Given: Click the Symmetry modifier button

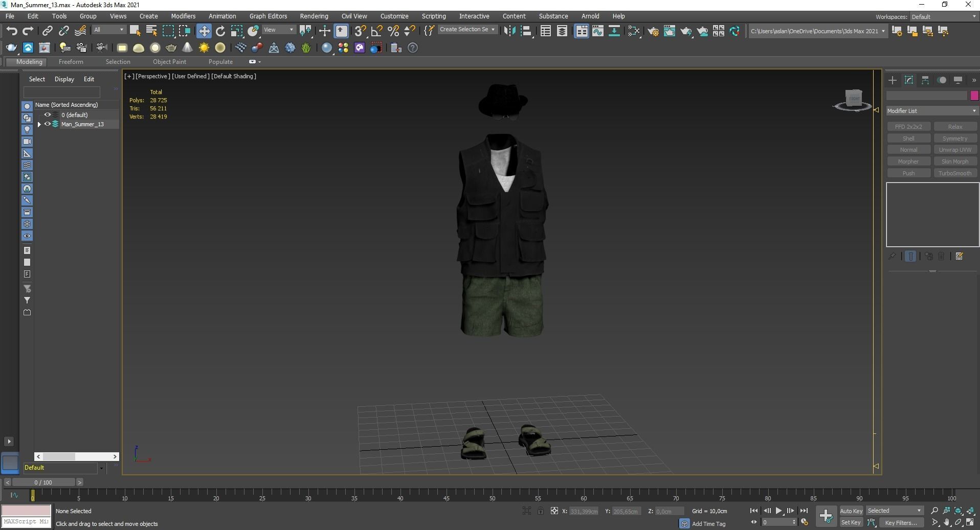Looking at the screenshot, I should 955,139.
